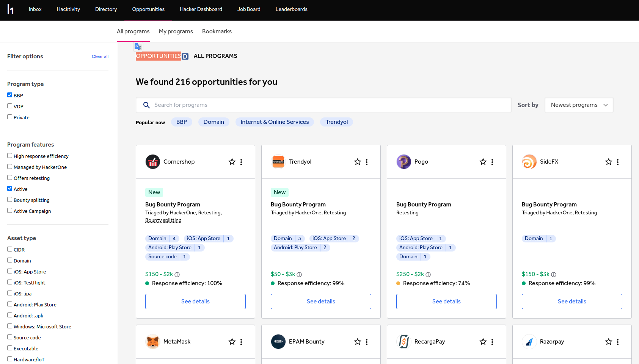Click the Clear all filters link
639x364 pixels.
point(100,56)
